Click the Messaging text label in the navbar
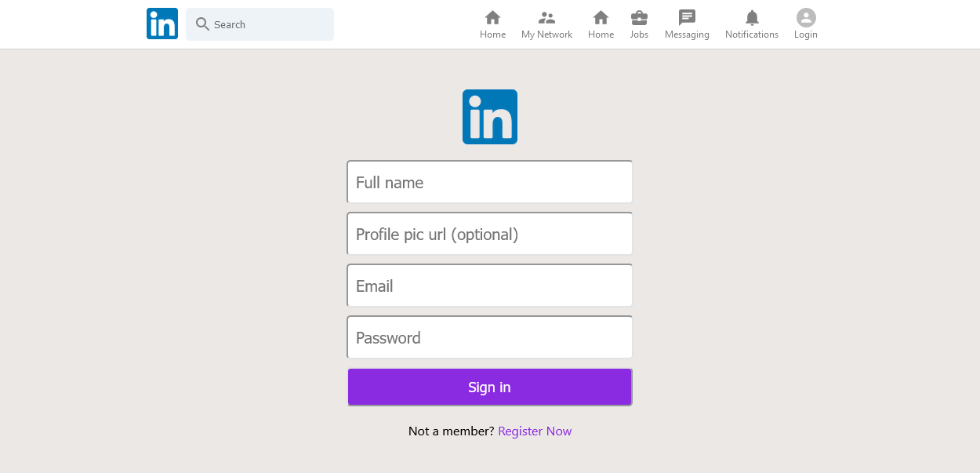Screen dimensions: 980x473 pos(687,35)
